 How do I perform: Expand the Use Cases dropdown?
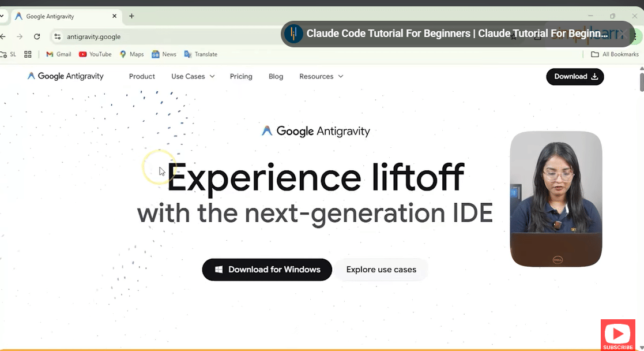193,76
